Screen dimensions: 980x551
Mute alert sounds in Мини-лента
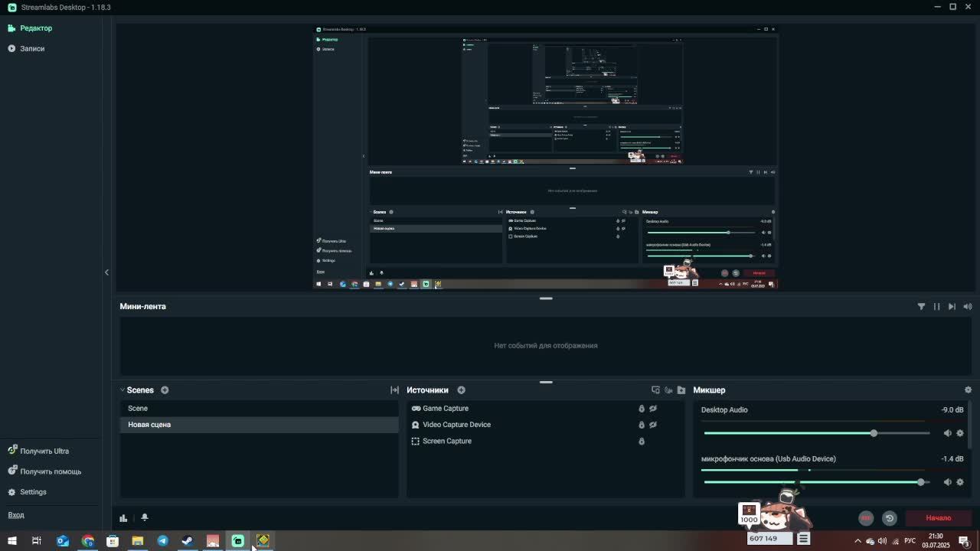click(968, 306)
